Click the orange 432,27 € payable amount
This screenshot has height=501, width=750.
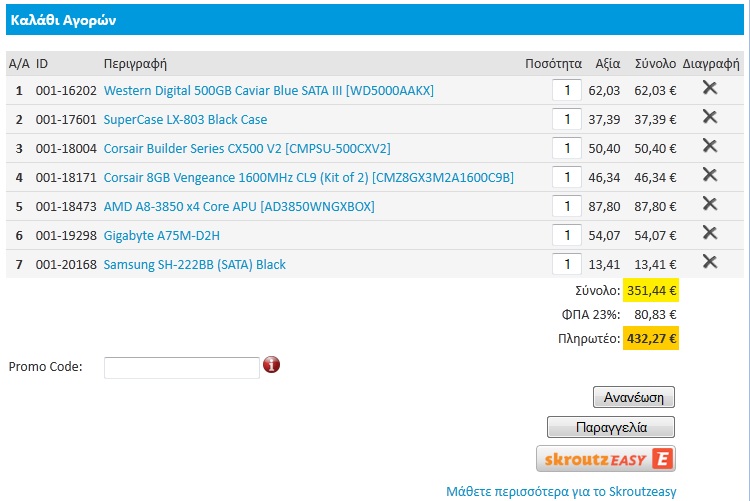point(651,339)
